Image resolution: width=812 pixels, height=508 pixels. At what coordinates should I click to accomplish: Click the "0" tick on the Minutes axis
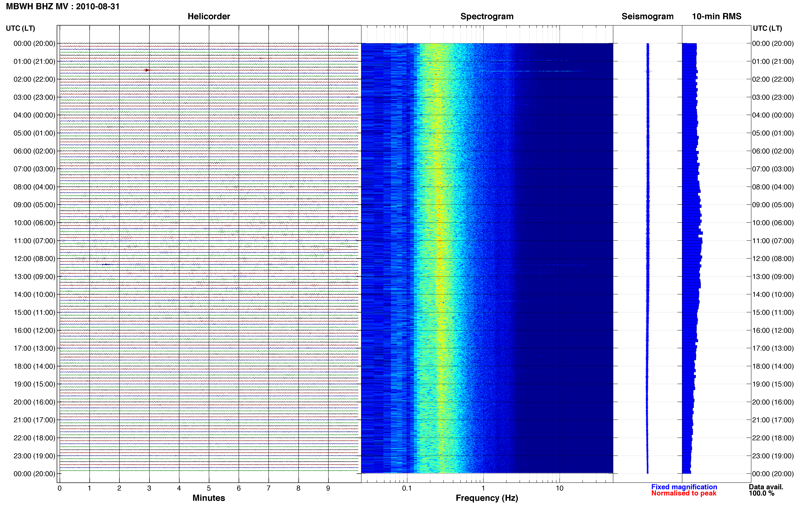tap(59, 488)
